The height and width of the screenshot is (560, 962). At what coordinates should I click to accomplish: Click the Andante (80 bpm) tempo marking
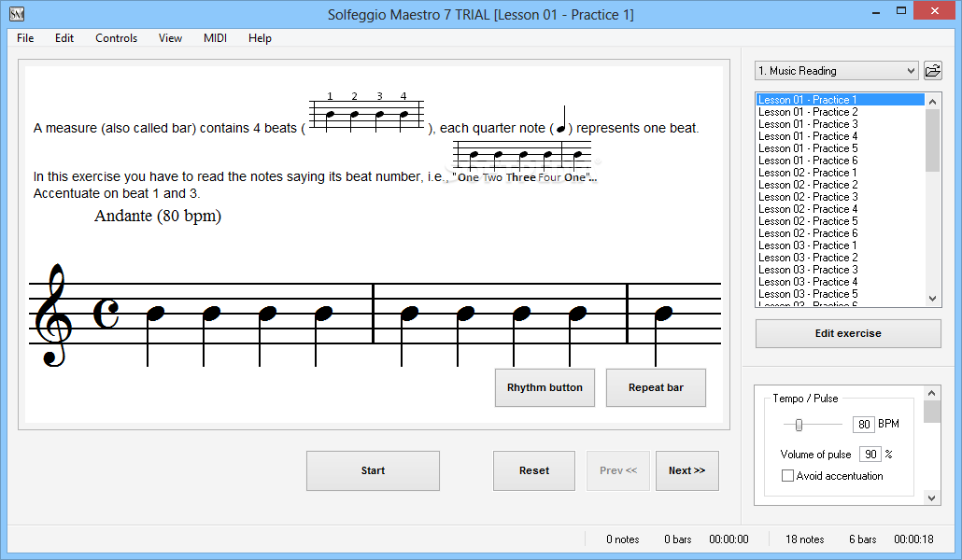click(x=158, y=217)
